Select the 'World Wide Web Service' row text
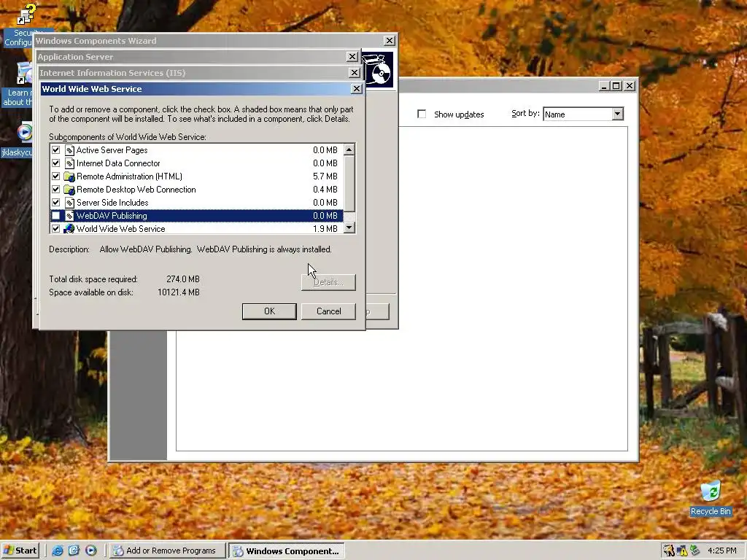 (x=120, y=228)
